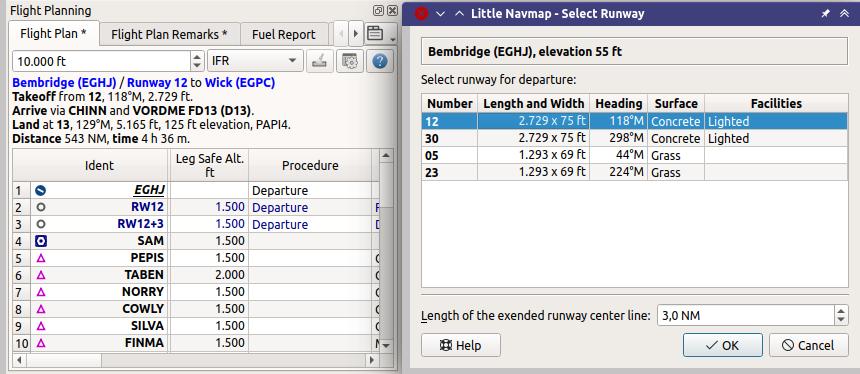Viewport: 860px width, 374px height.
Task: Click the FINMA waypoint triangle icon
Action: tap(41, 343)
